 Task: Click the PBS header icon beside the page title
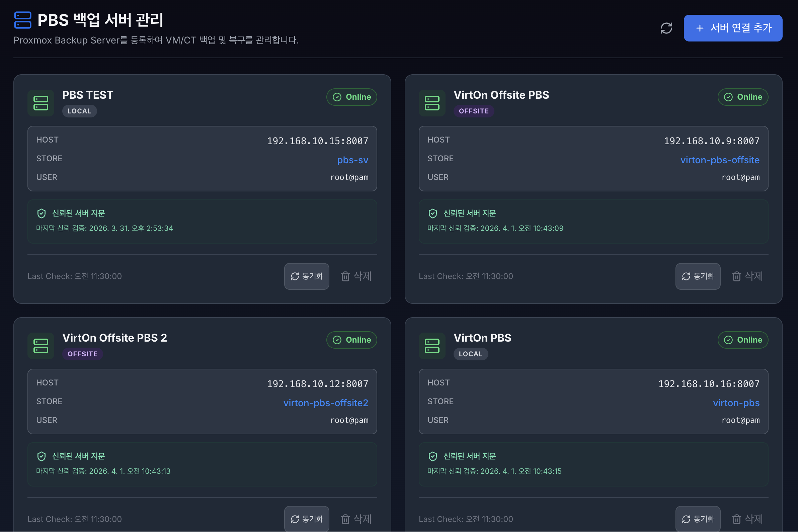pyautogui.click(x=23, y=20)
